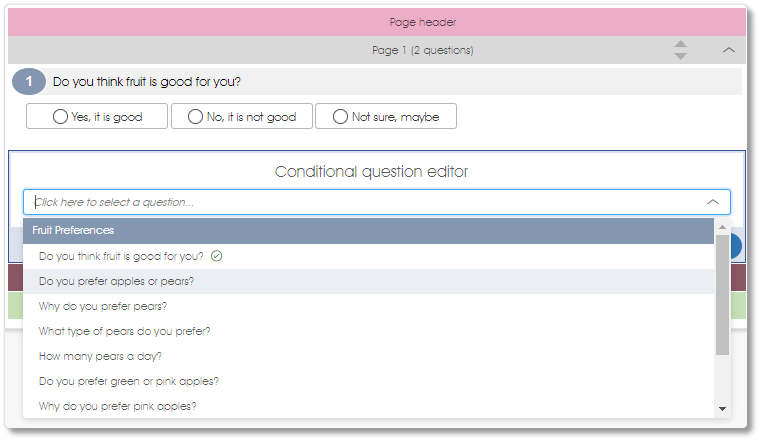Screen dimensions: 762x443
Task: Choose 'Why do you prefer pears?' option
Action: point(368,307)
